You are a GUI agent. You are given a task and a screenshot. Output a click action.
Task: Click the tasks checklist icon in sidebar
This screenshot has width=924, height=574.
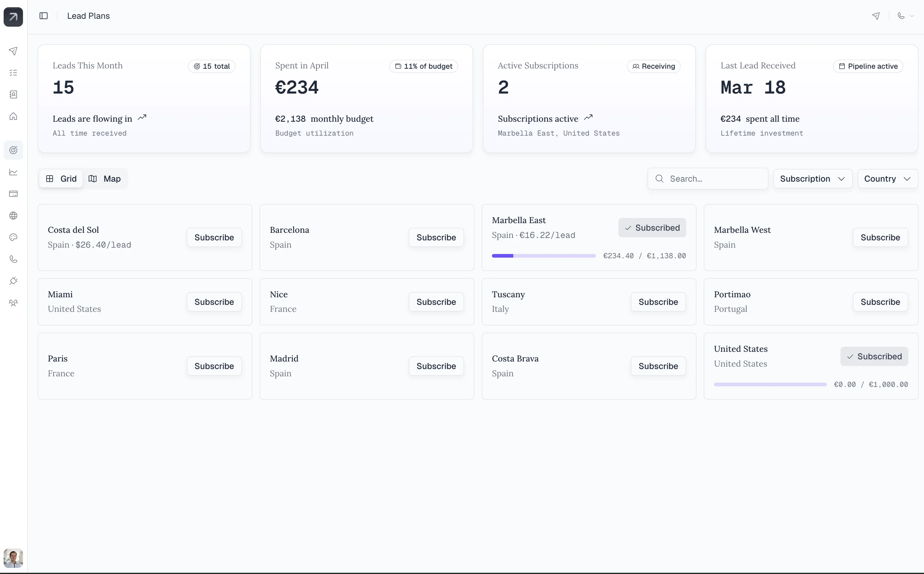click(13, 73)
